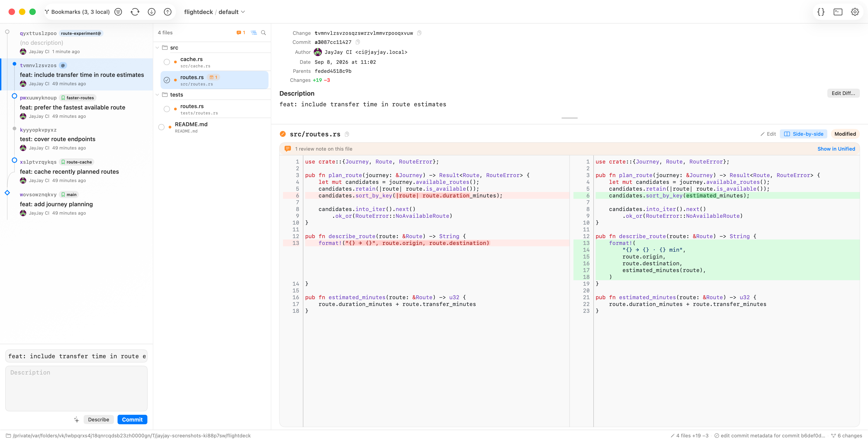Refresh the repository with circular arrows icon
Viewport: 868px width, 441px height.
tap(135, 12)
